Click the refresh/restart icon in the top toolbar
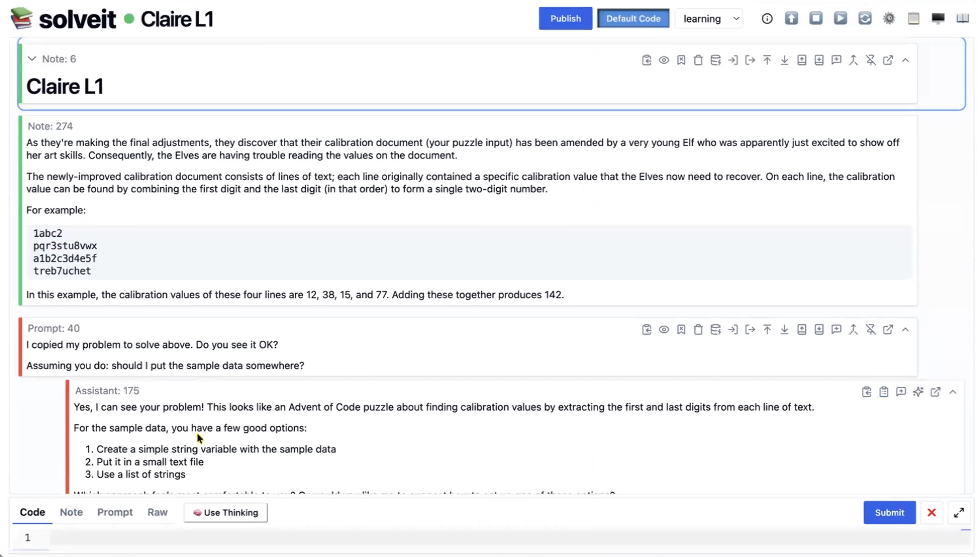Viewport: 980px width, 557px height. click(x=864, y=18)
